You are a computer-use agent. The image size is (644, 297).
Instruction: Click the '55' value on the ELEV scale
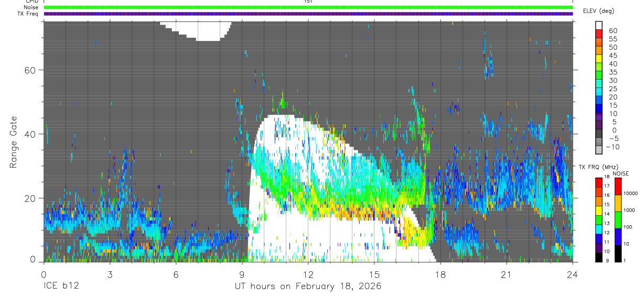pyautogui.click(x=613, y=39)
